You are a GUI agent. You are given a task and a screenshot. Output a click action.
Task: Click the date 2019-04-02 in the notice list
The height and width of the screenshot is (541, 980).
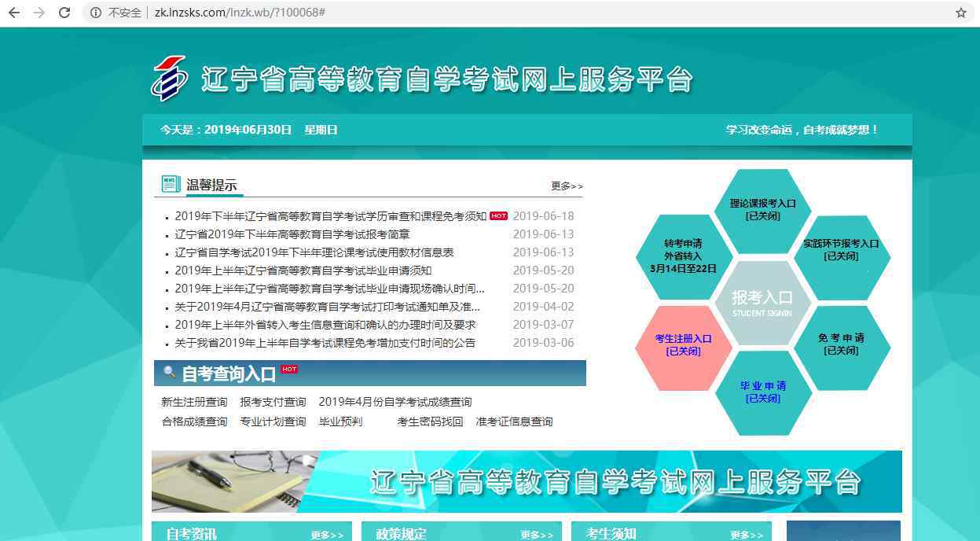[543, 307]
